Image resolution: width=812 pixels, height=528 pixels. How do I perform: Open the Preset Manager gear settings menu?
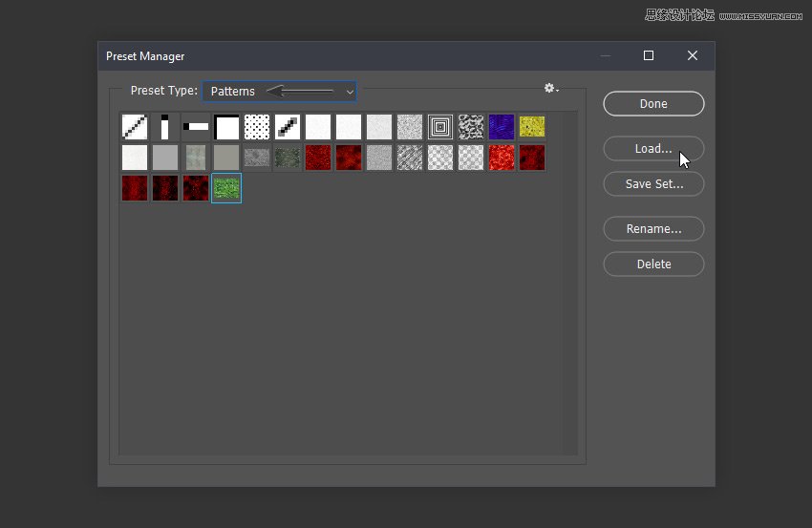550,89
